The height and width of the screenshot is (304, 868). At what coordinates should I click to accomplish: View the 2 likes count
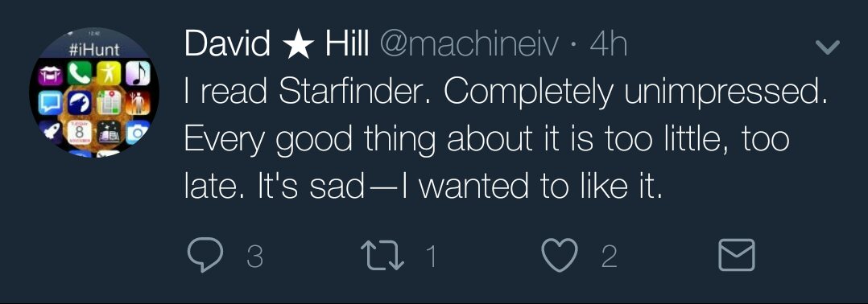(x=609, y=257)
